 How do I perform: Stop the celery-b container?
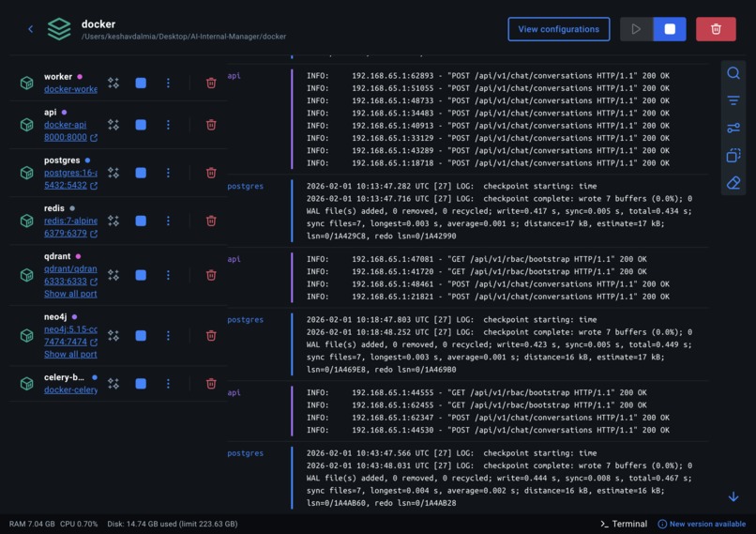(141, 384)
